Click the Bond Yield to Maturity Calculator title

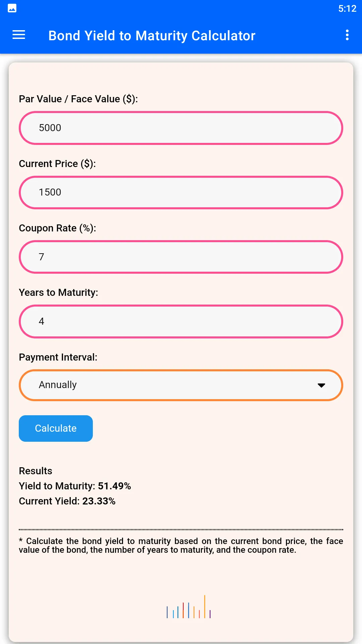152,36
